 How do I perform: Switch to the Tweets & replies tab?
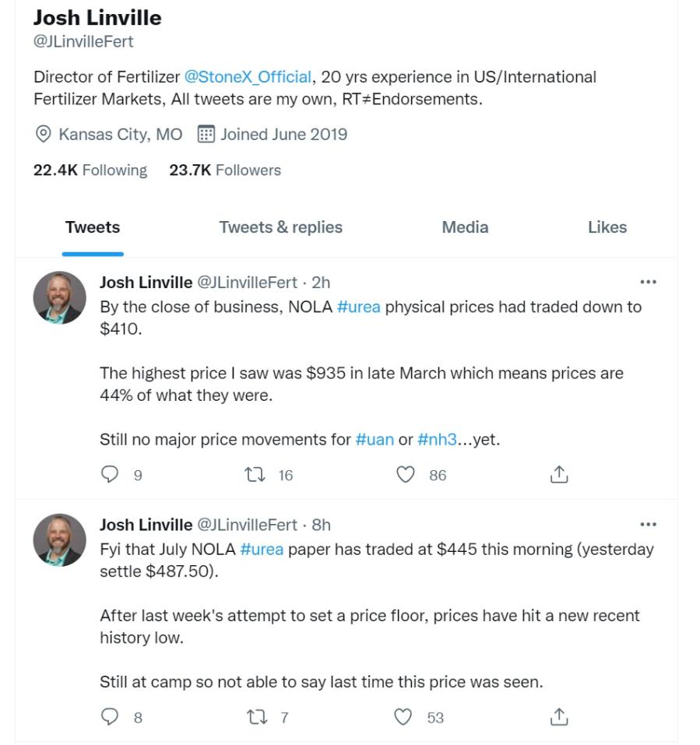[280, 227]
